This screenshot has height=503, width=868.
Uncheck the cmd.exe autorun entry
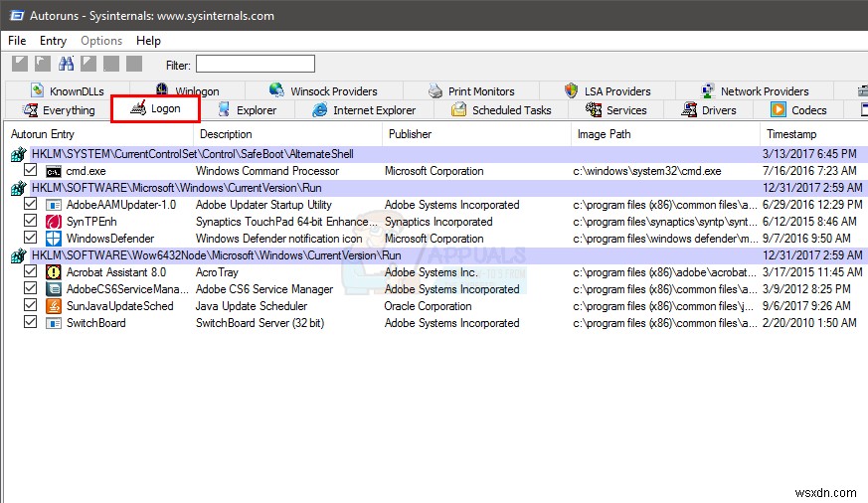[x=31, y=171]
